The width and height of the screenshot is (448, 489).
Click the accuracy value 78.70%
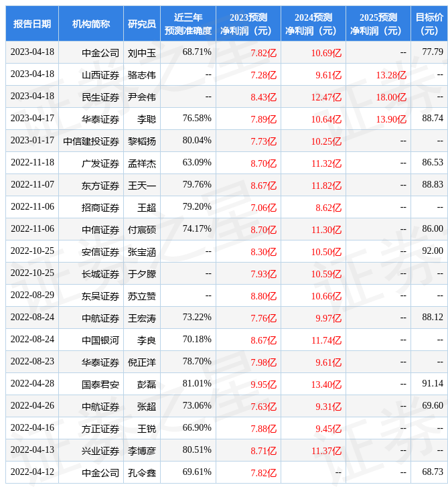pyautogui.click(x=197, y=362)
